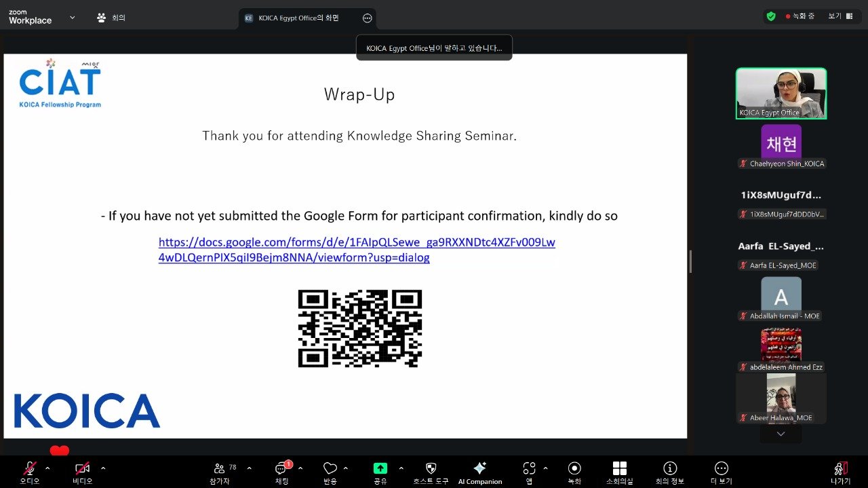
Task: Open options on KOICA Egypt Office screen tab
Action: (368, 18)
